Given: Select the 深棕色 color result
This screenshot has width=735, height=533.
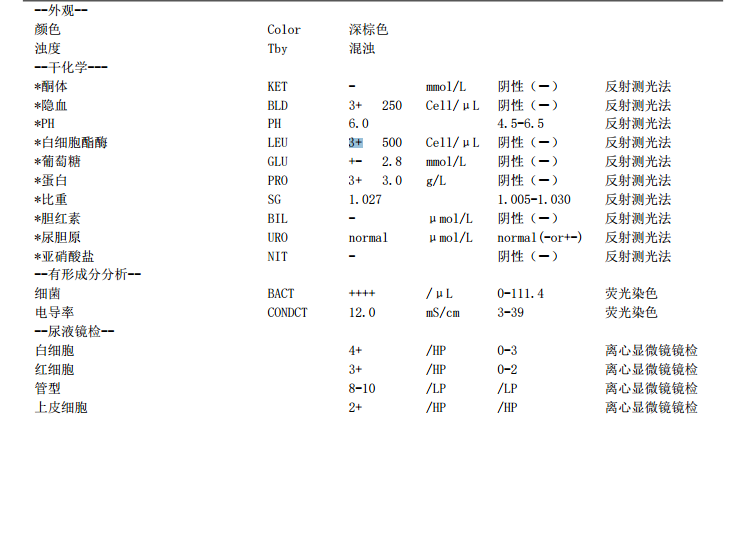Looking at the screenshot, I should [x=368, y=30].
